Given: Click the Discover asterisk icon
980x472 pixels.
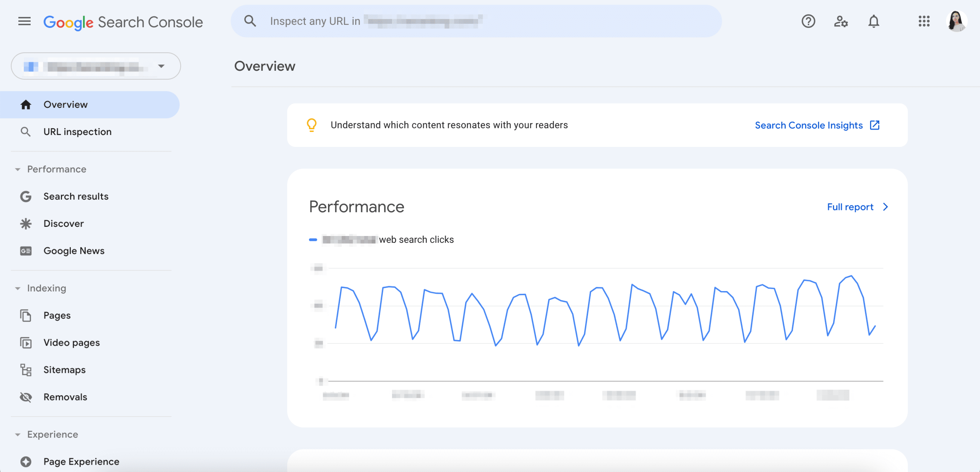Looking at the screenshot, I should click(26, 224).
